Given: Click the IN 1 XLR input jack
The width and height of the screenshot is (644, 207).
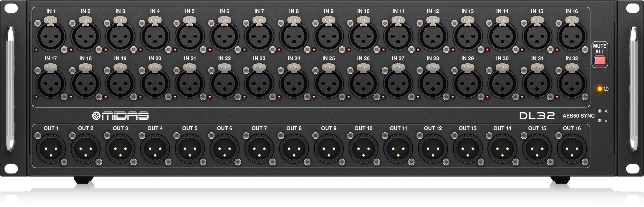Looking at the screenshot, I should (x=51, y=36).
